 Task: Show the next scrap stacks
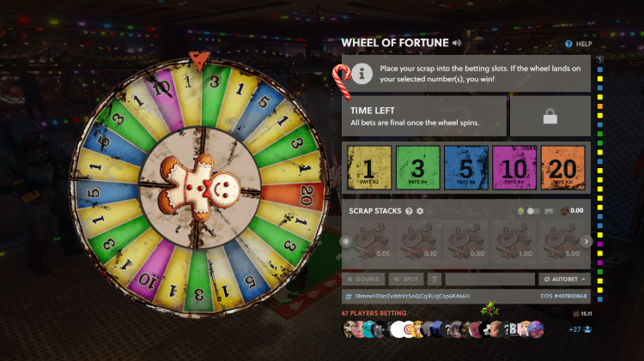[586, 241]
